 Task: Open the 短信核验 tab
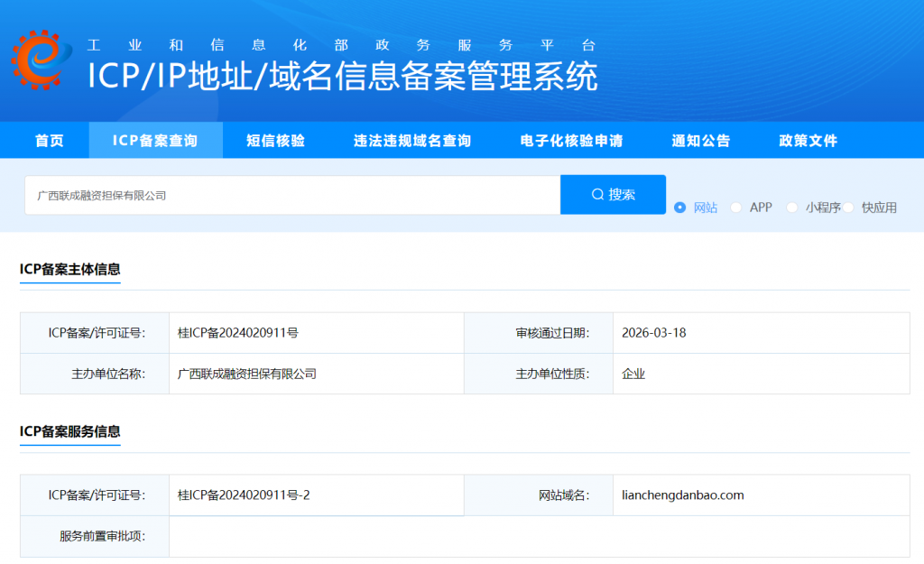click(276, 140)
